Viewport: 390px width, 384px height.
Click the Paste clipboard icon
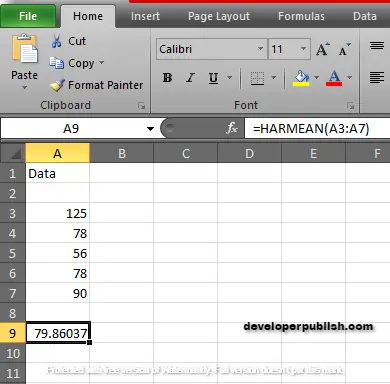coord(25,49)
